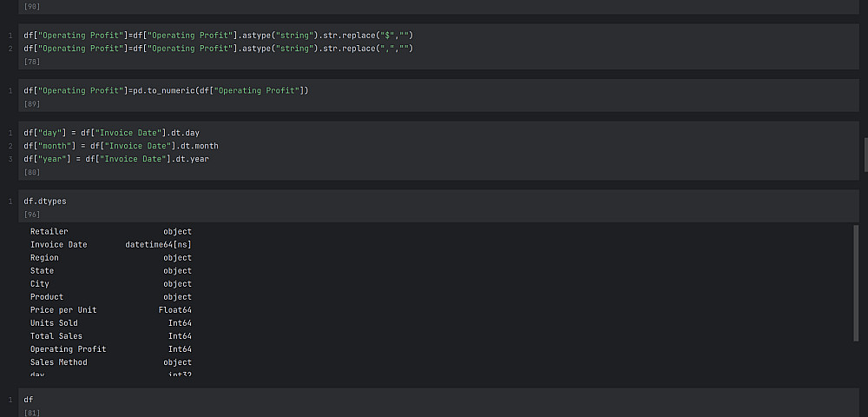Click 'Sales Method' in dtypes output
Viewport: 868px width, 417px height.
[59, 362]
